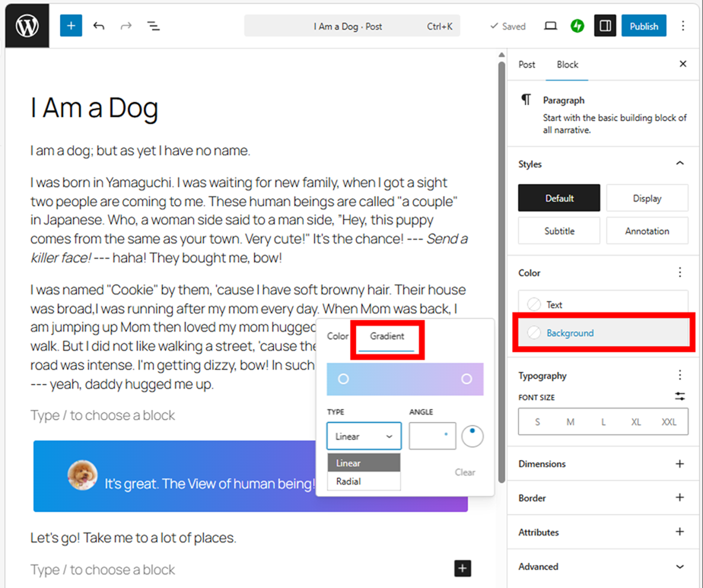
Task: Open the three-dot options menu in the top bar
Action: [x=682, y=26]
